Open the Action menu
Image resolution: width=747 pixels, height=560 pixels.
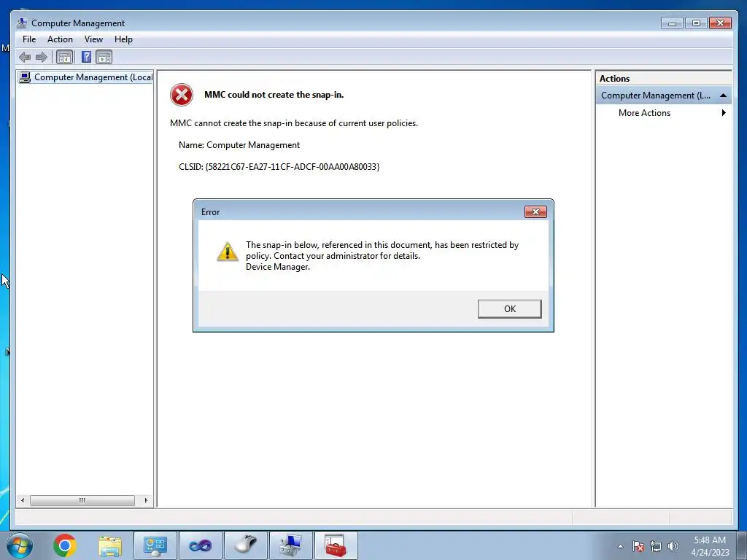[x=60, y=39]
